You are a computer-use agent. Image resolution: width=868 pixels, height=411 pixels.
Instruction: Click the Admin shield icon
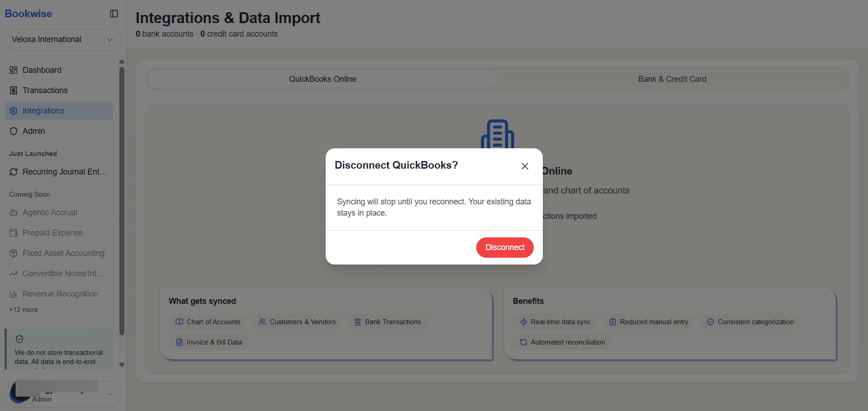pos(14,131)
